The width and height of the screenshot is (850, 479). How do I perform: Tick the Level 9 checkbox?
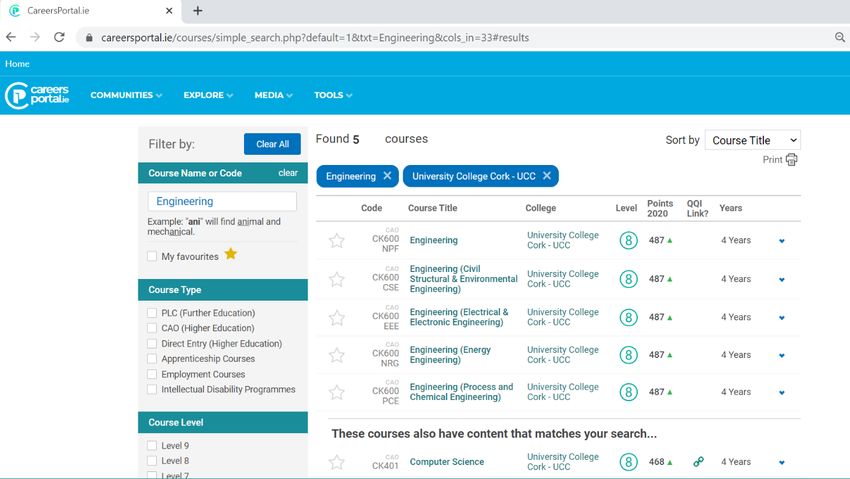point(152,445)
